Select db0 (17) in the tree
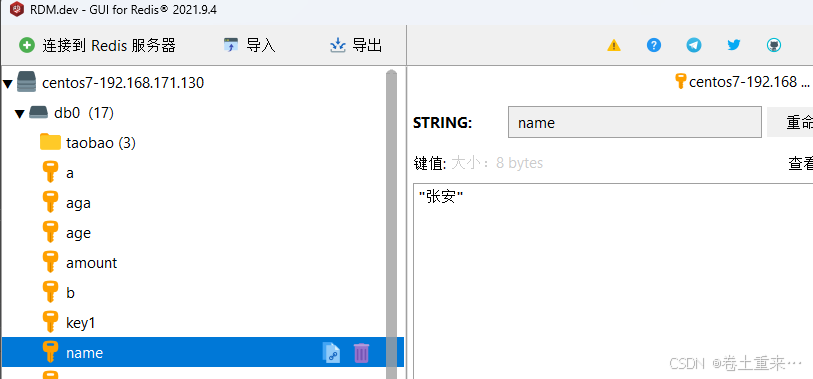The width and height of the screenshot is (813, 379). pos(83,113)
